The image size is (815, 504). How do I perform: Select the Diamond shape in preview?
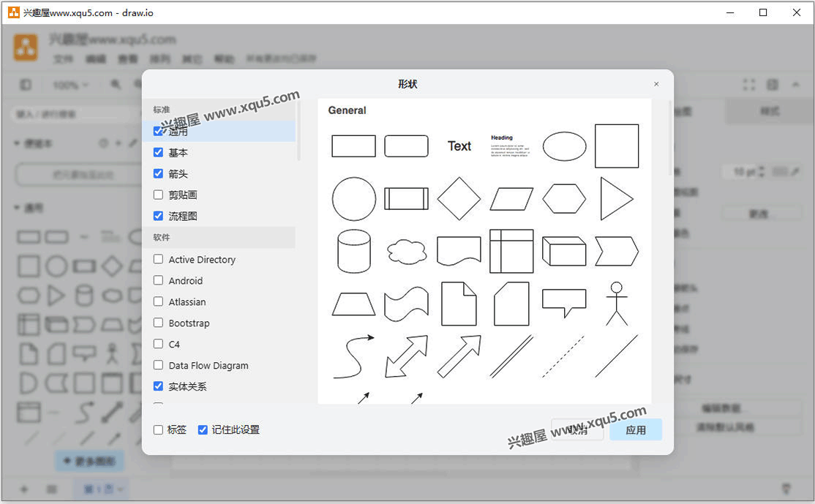459,199
